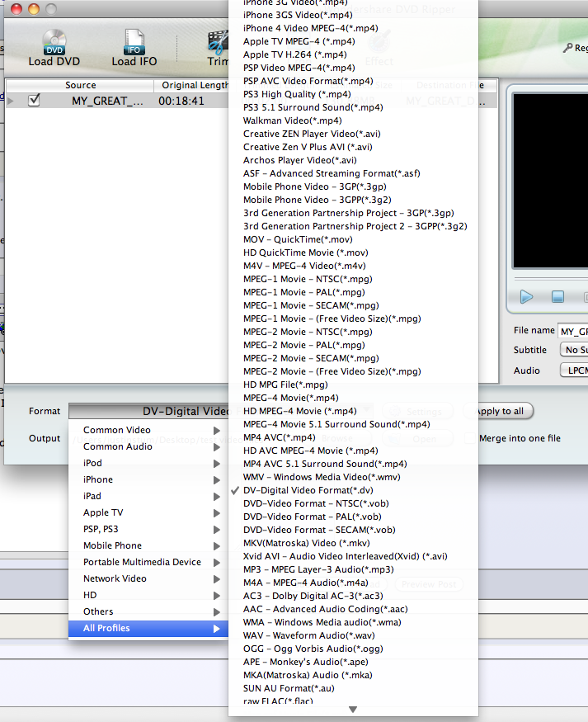Open the iPhone format category
Image resolution: width=588 pixels, height=722 pixels.
148,479
